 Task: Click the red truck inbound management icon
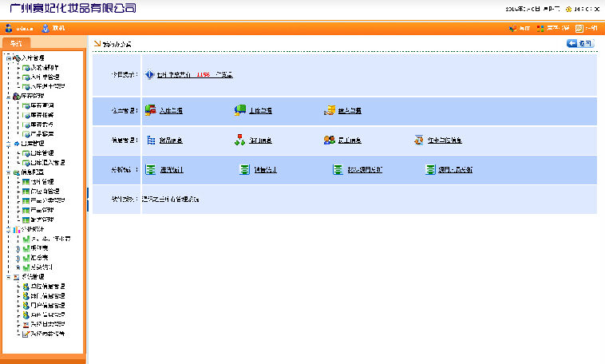[150, 110]
